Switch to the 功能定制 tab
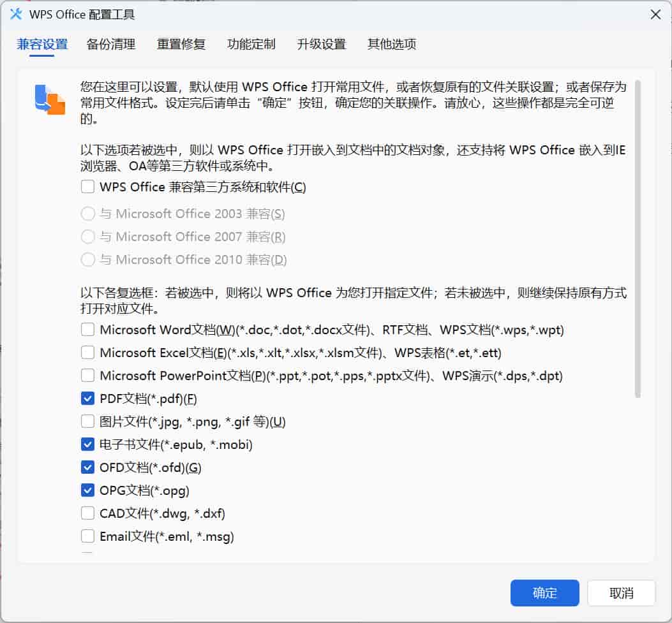Image resolution: width=672 pixels, height=623 pixels. (x=251, y=44)
